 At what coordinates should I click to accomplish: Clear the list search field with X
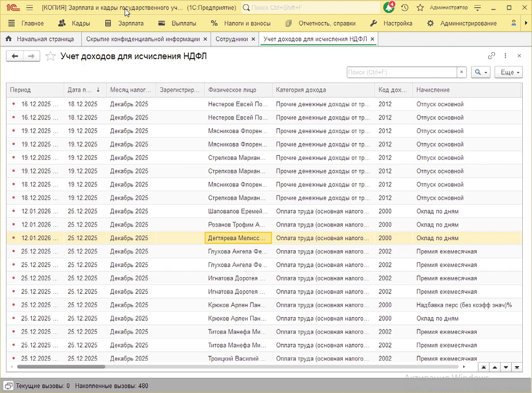[461, 72]
